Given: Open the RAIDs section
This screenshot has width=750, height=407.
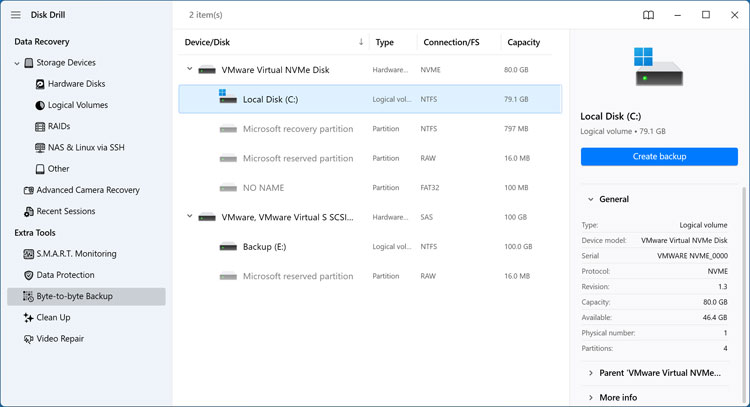Looking at the screenshot, I should [x=59, y=126].
